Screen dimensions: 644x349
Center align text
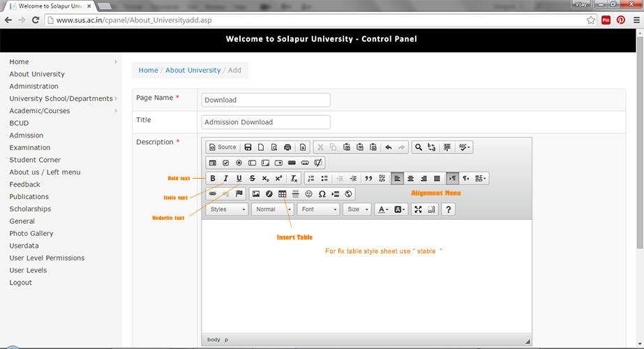(x=410, y=179)
